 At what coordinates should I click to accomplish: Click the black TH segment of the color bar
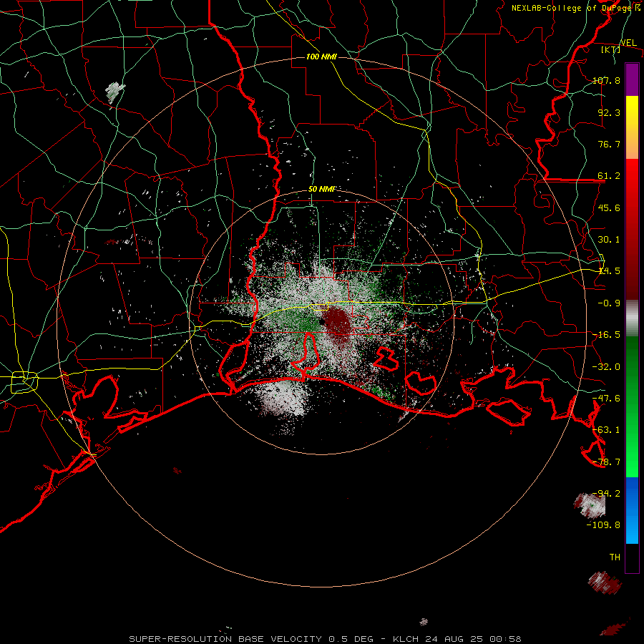[x=632, y=557]
